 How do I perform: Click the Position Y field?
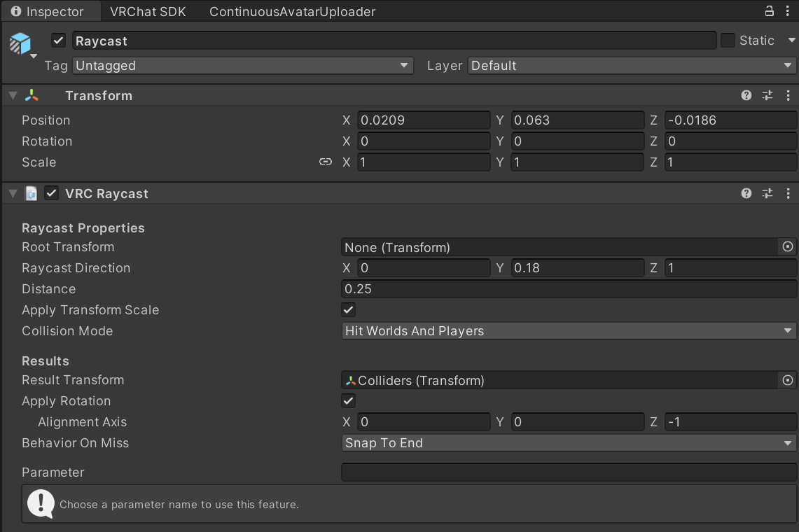click(x=577, y=120)
